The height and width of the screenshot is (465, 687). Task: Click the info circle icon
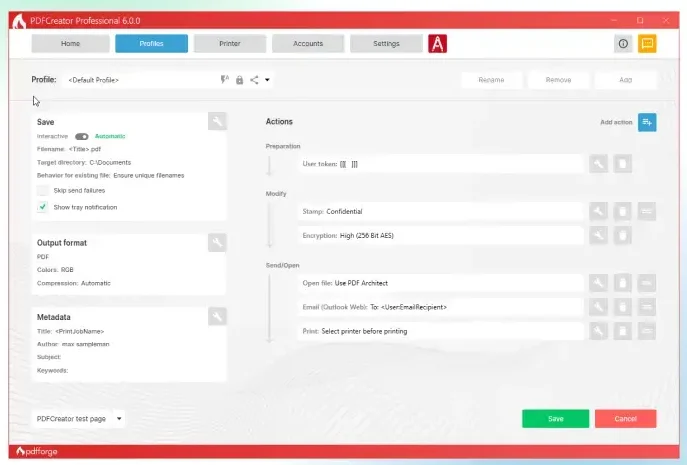(623, 43)
